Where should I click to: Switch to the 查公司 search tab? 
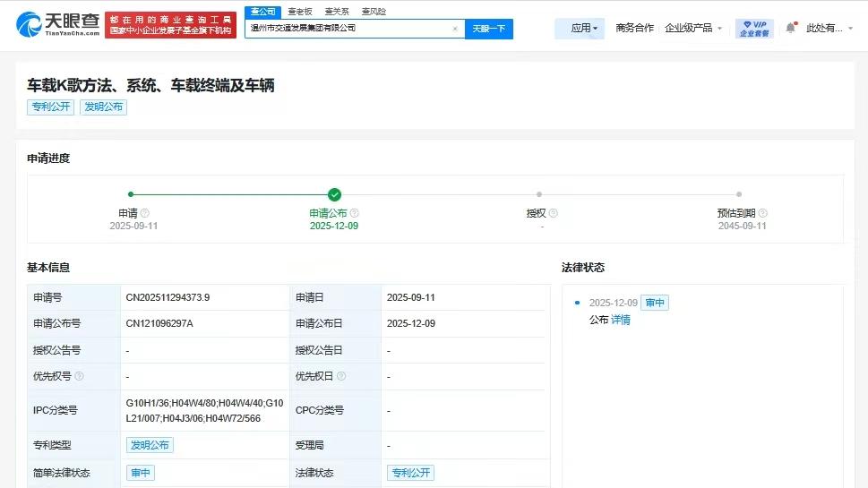click(x=263, y=12)
